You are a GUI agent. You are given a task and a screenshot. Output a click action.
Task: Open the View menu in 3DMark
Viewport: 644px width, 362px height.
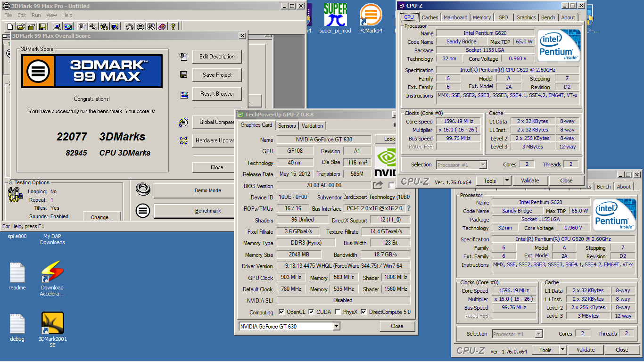[x=51, y=15]
